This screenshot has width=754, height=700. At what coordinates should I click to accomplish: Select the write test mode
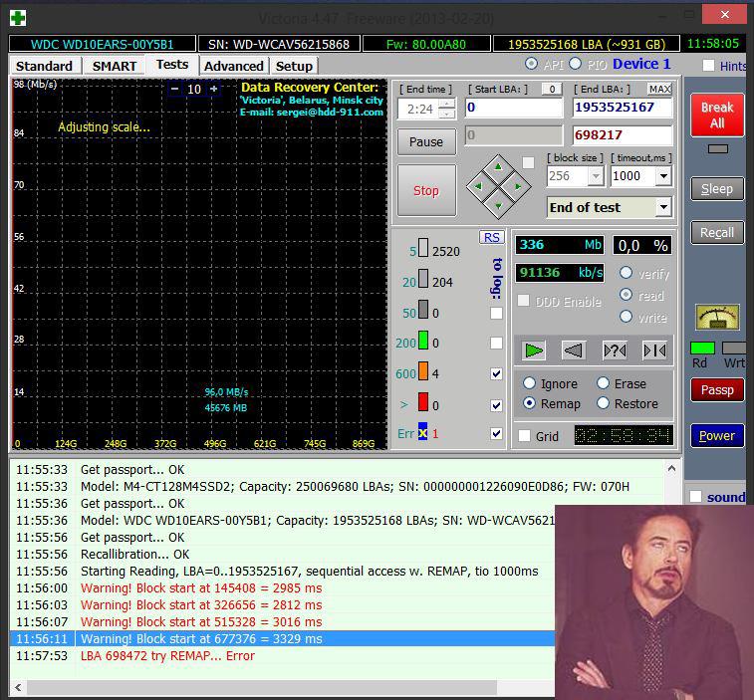click(x=626, y=316)
